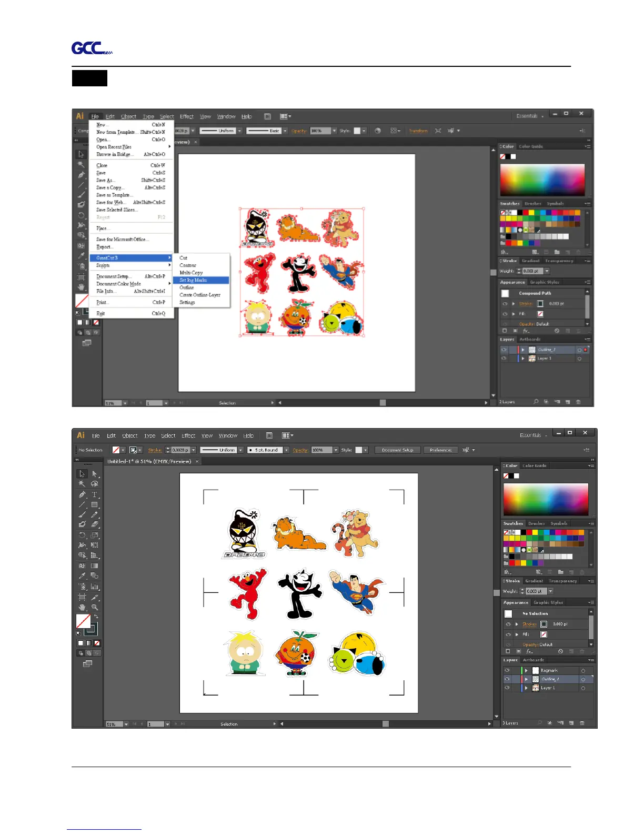
Task: Click the Document Setup button
Action: pos(398,450)
